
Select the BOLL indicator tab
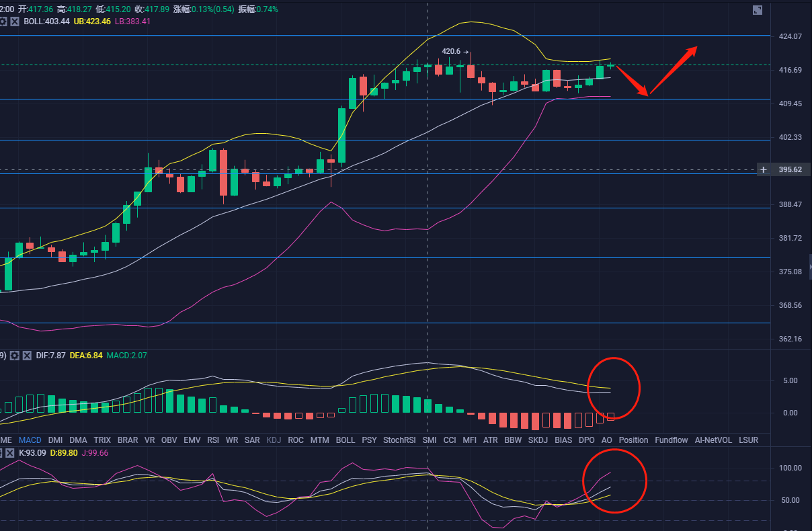345,440
